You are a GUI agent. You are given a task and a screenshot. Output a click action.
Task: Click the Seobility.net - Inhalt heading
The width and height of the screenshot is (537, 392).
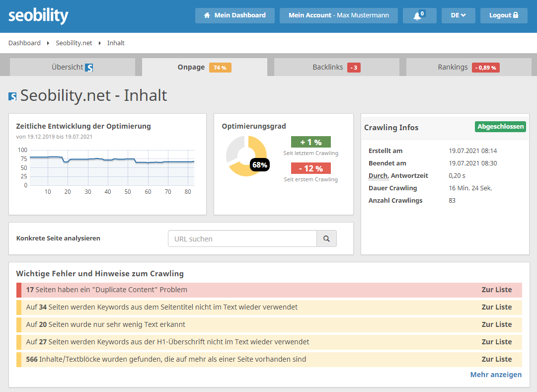(93, 95)
